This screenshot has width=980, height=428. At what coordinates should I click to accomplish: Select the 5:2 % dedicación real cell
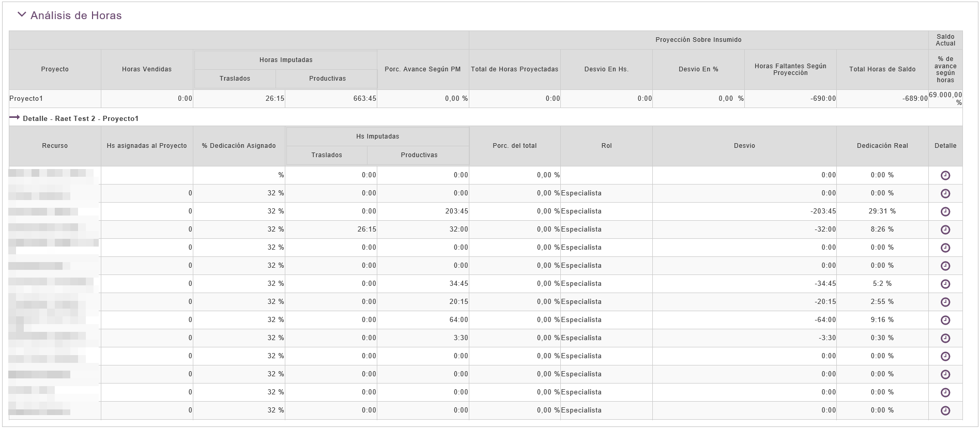(882, 284)
